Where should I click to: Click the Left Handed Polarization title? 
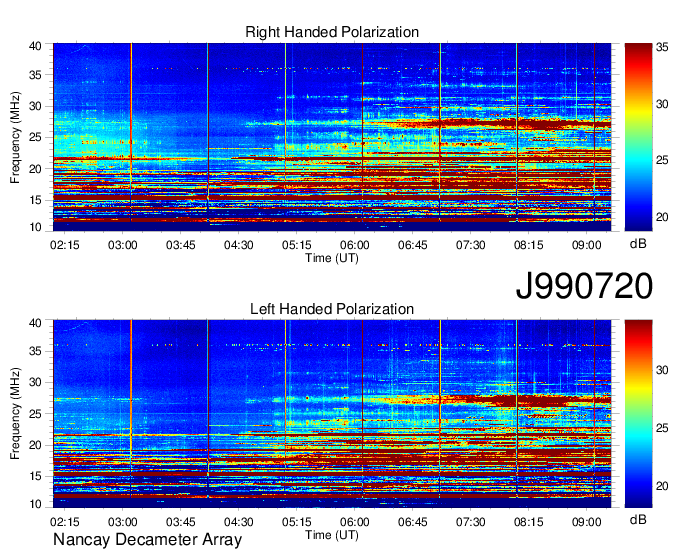pos(332,309)
